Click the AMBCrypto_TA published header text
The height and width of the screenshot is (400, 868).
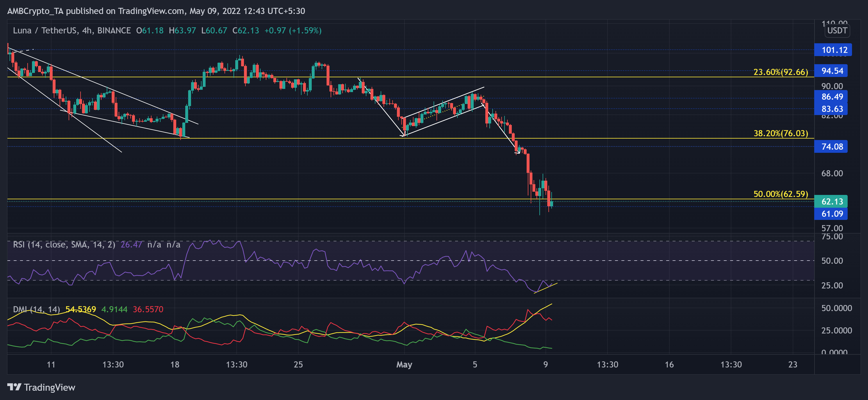point(156,11)
